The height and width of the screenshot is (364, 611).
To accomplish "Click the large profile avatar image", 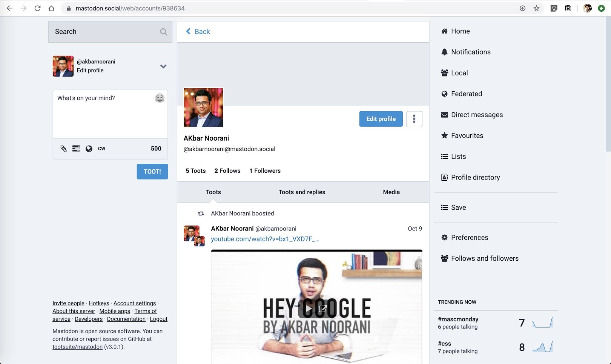I will coord(203,108).
